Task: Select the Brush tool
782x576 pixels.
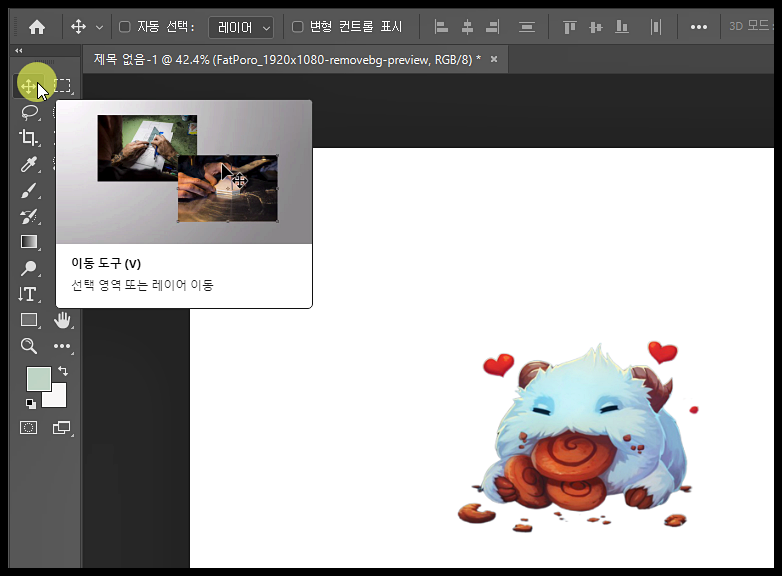Action: click(29, 190)
